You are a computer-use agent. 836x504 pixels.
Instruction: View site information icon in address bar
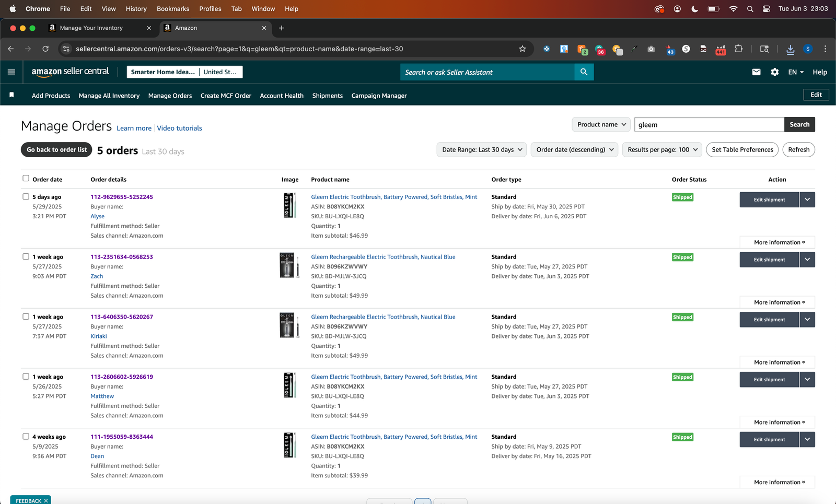(66, 49)
